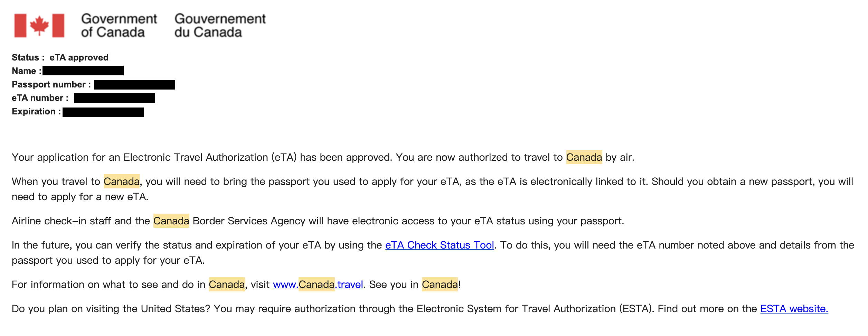The height and width of the screenshot is (336, 868).
Task: Click the redacted Passport number value
Action: [134, 85]
